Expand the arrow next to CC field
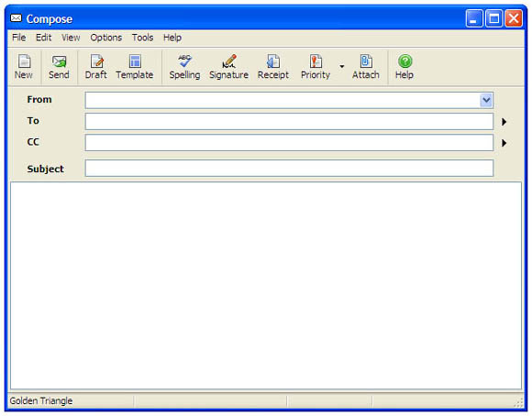The width and height of the screenshot is (532, 416). (504, 143)
